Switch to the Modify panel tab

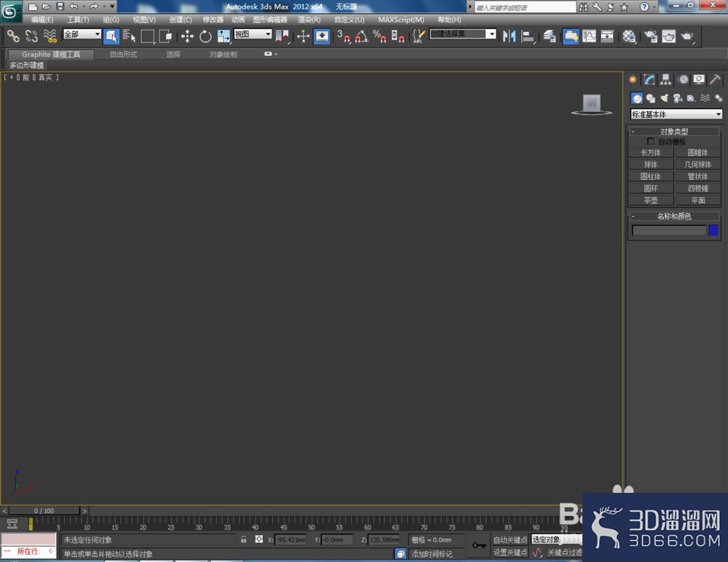649,80
